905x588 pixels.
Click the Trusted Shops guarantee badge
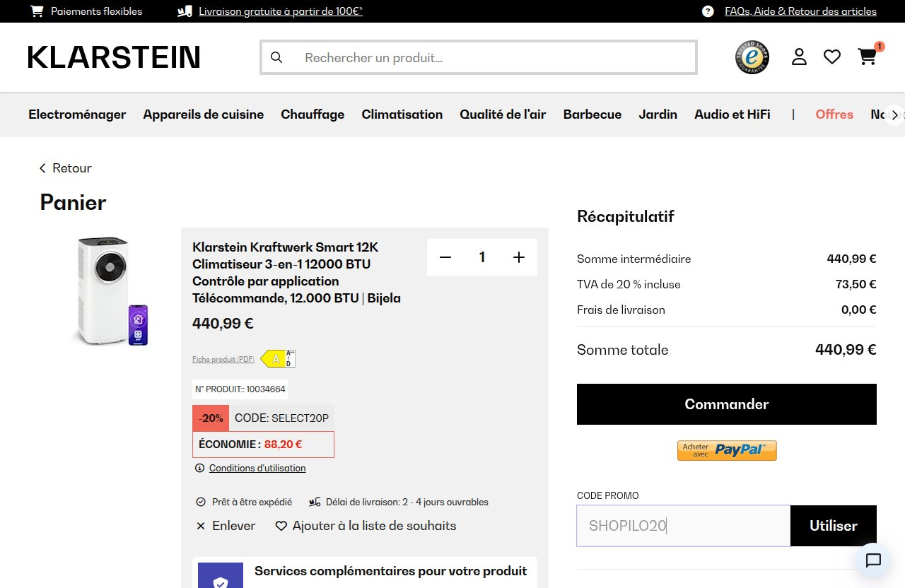pyautogui.click(x=752, y=57)
